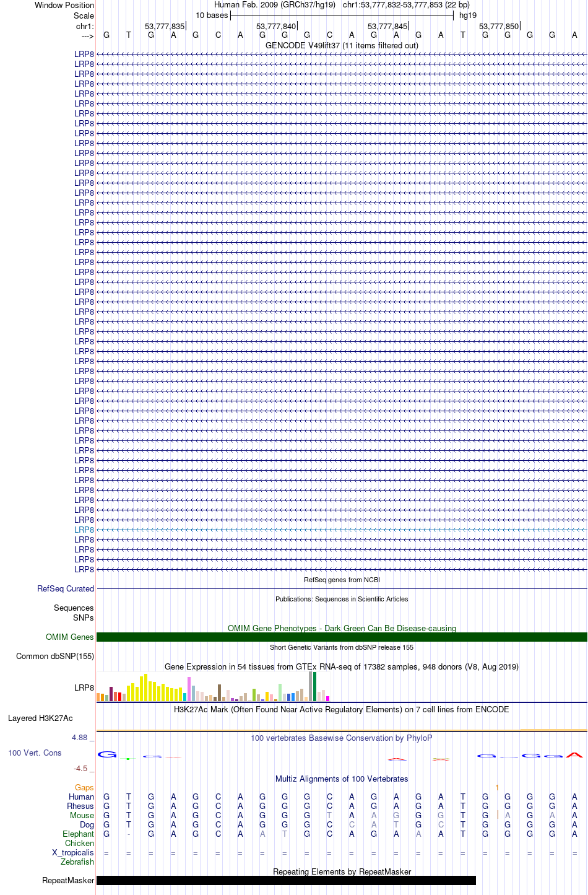588x895 pixels.
Task: Click the dark green OMIM gene bar
Action: point(342,637)
